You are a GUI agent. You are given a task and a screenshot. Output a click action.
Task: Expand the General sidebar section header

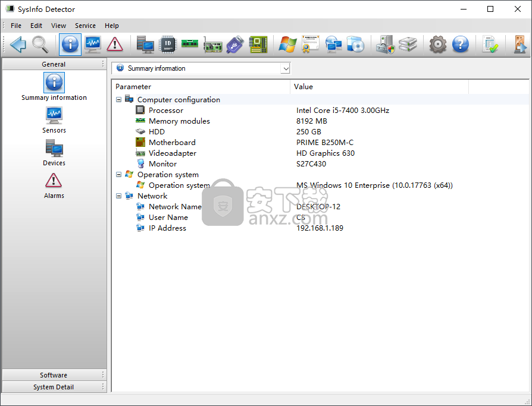click(x=54, y=64)
